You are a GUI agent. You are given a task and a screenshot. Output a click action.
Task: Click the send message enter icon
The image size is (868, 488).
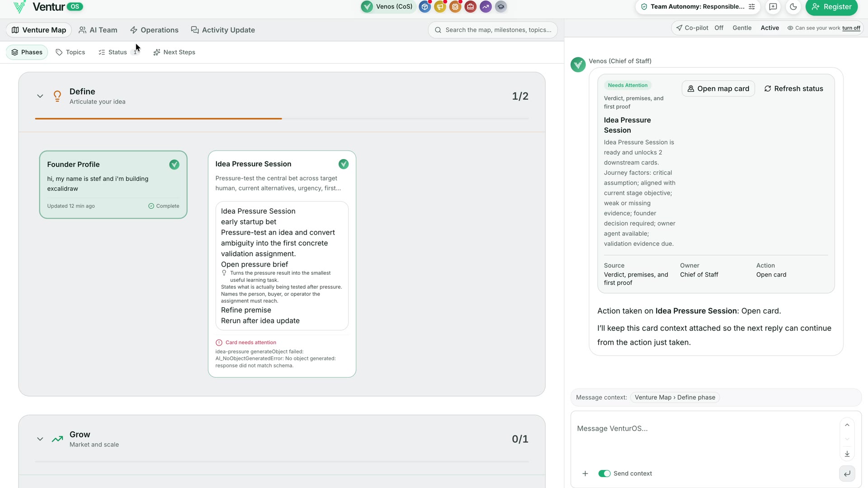click(x=847, y=474)
